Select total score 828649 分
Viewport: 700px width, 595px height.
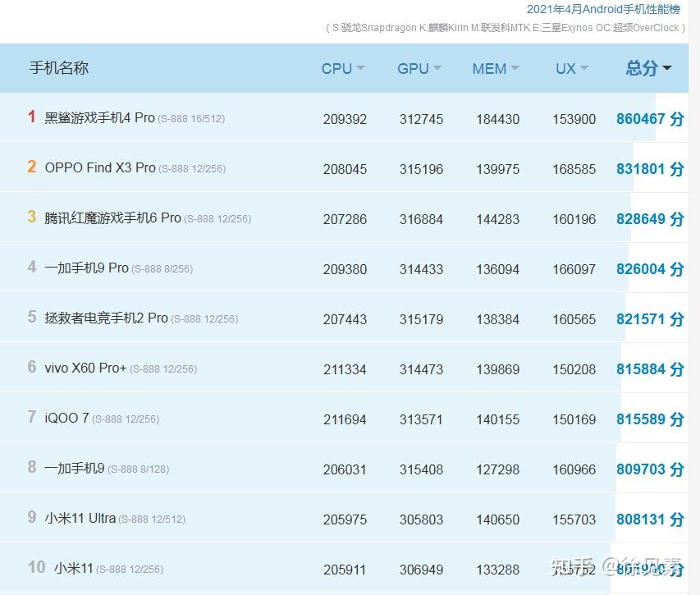650,219
